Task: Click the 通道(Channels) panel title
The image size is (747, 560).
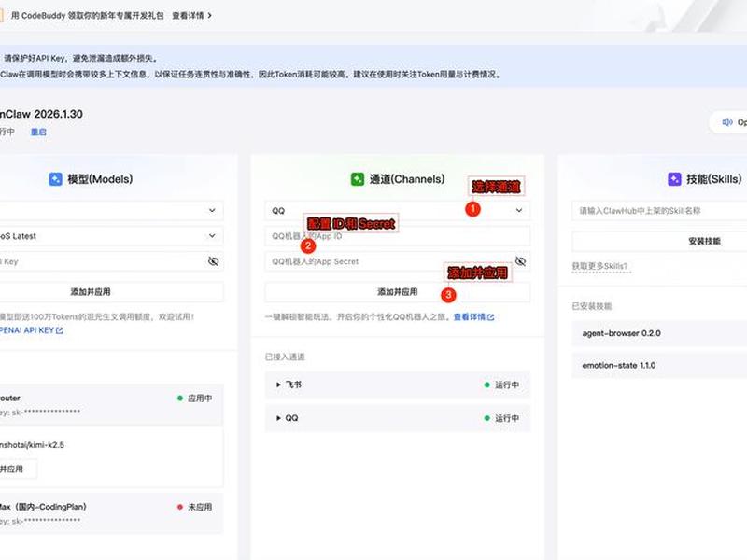Action: click(407, 179)
